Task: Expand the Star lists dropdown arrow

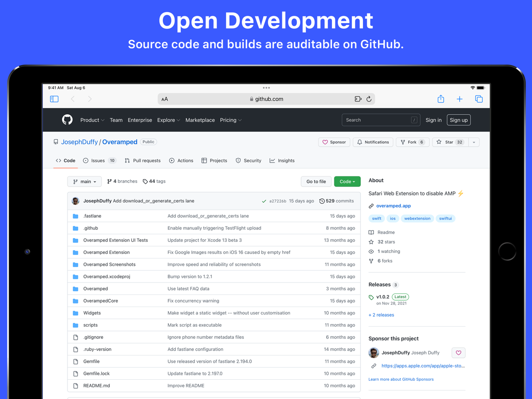Action: coord(474,142)
